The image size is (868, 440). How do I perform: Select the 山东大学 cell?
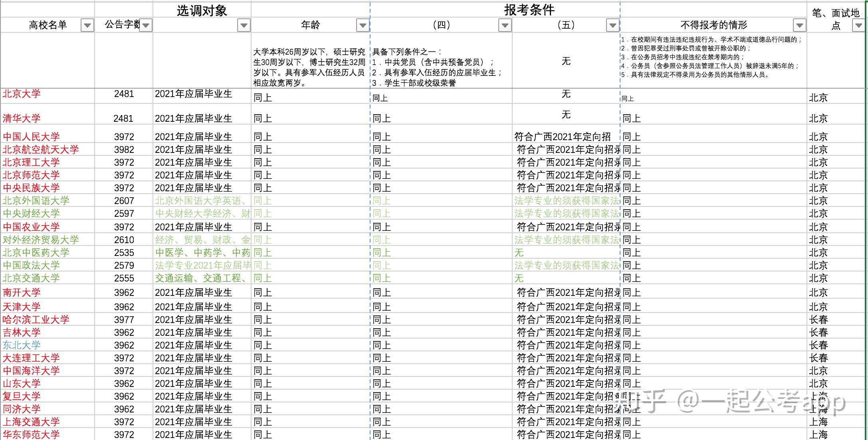(x=48, y=383)
